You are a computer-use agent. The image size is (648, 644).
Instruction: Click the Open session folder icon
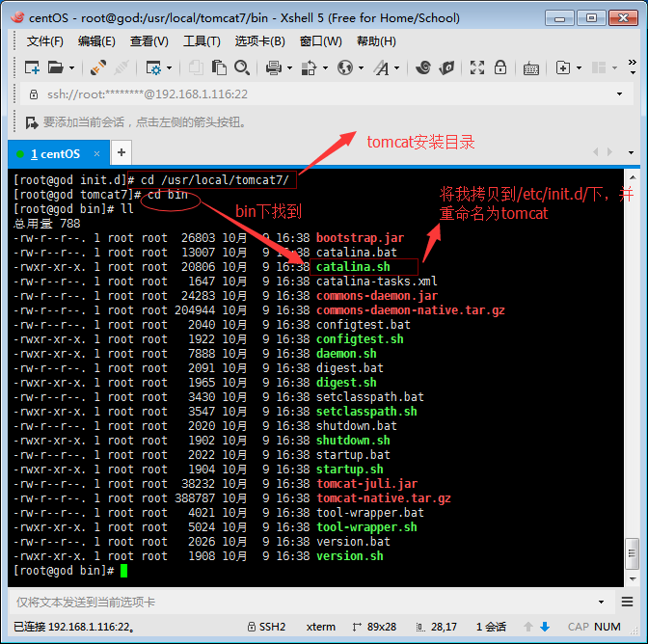pos(55,67)
